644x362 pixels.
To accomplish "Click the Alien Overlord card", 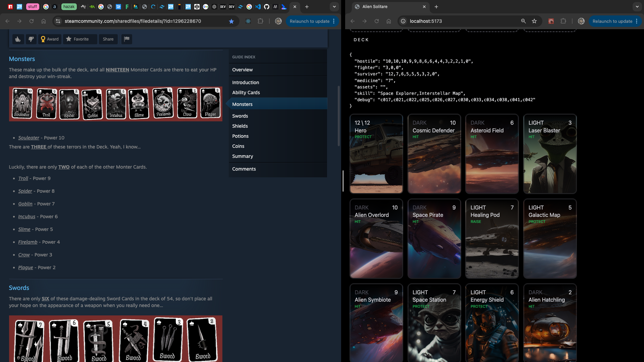I will [376, 239].
